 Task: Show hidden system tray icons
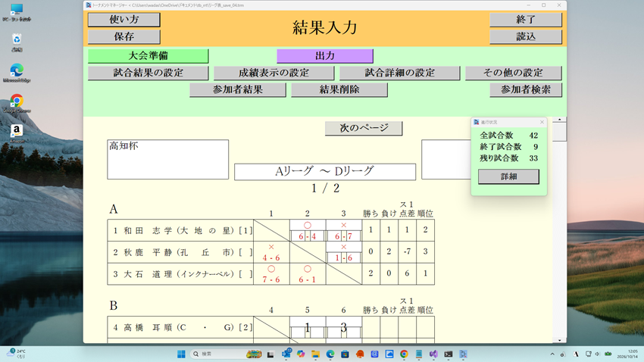(552, 354)
